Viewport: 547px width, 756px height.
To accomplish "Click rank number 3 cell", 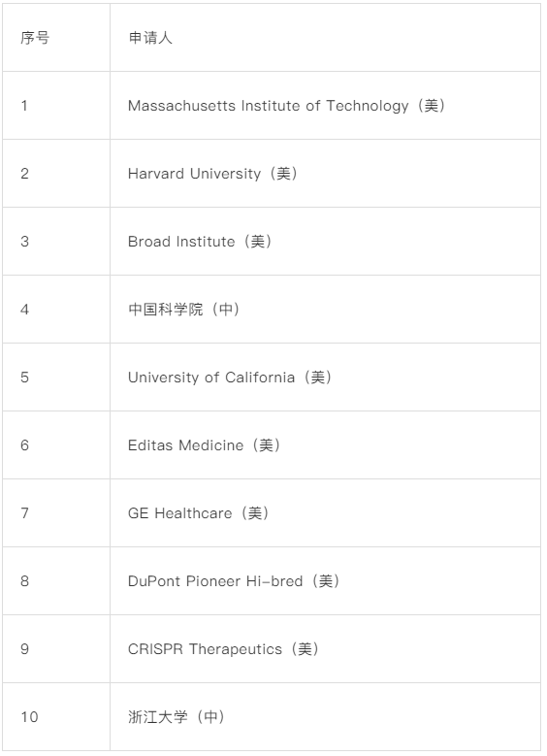I will pos(56,242).
